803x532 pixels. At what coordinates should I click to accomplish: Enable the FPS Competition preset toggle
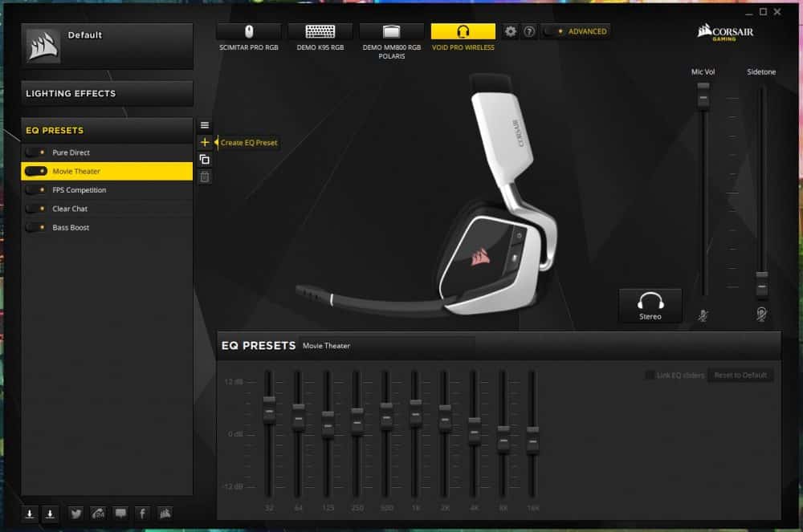point(36,190)
